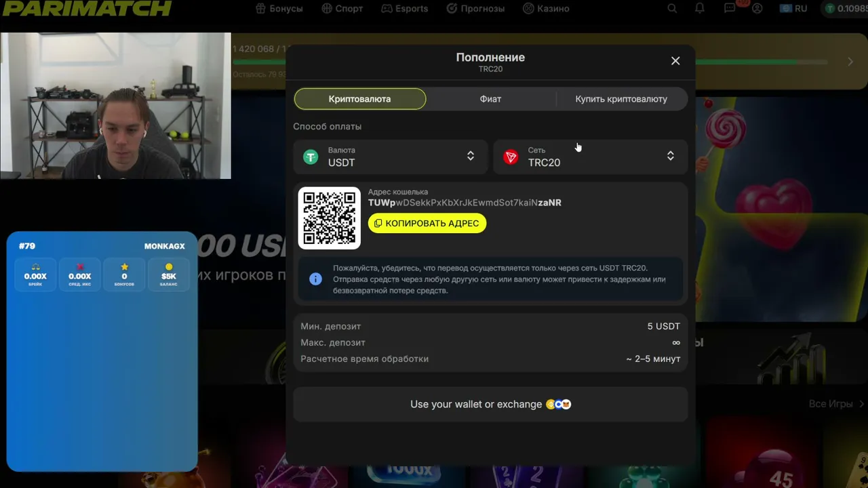
Task: Click the $5K balance value
Action: pos(169,277)
